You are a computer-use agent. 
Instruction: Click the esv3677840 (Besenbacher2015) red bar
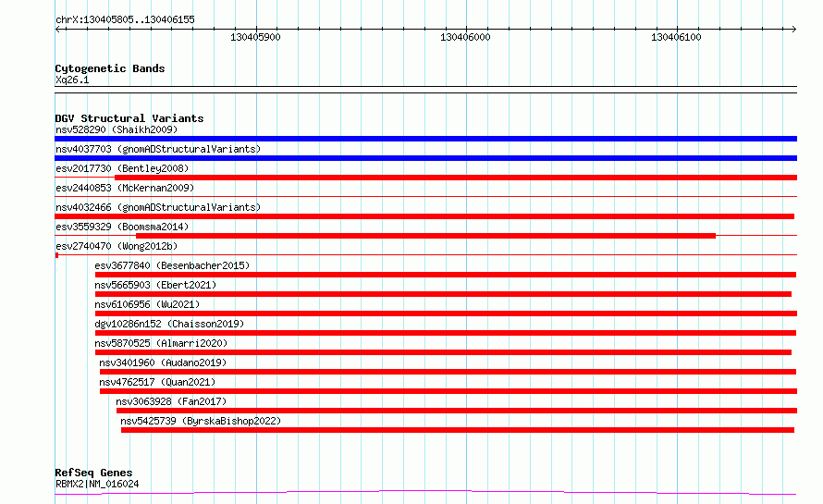point(446,275)
